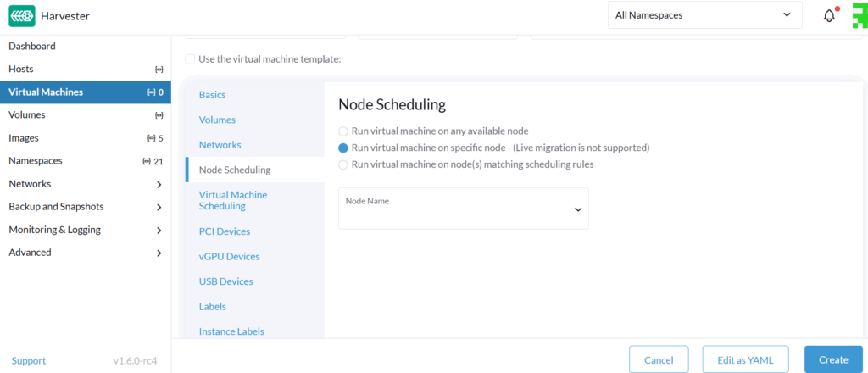Open the Support link

29,360
